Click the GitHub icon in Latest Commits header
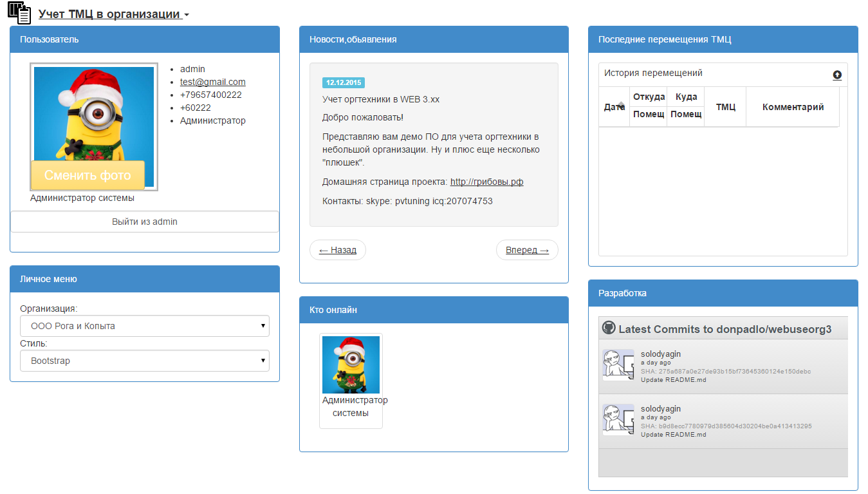The width and height of the screenshot is (868, 494). click(x=609, y=328)
